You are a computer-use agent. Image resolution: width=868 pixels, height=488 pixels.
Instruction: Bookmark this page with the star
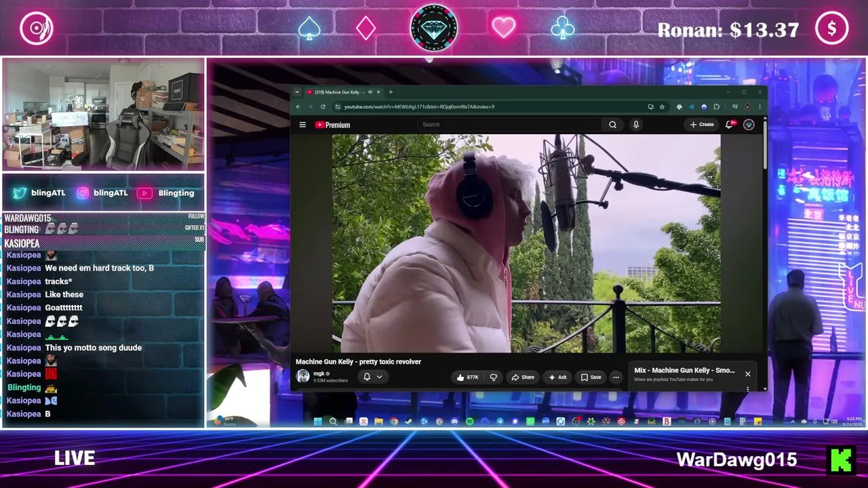click(x=662, y=106)
